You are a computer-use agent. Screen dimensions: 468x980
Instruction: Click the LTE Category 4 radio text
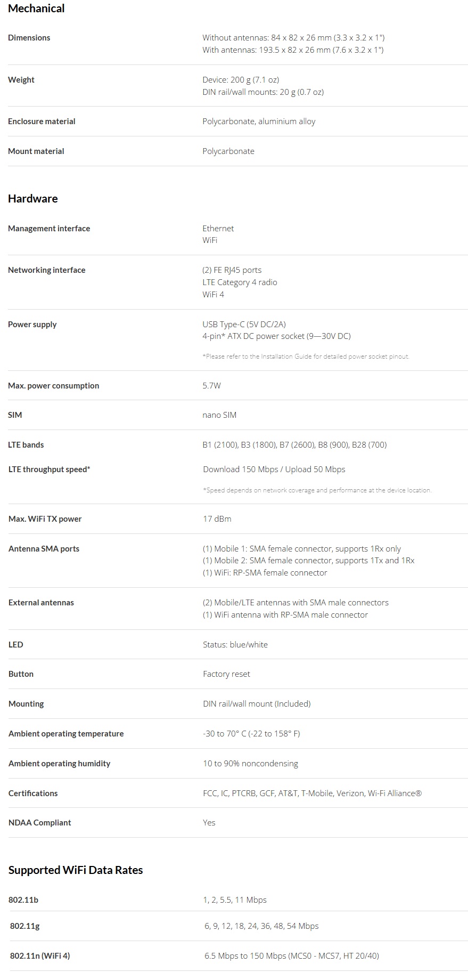pos(240,282)
